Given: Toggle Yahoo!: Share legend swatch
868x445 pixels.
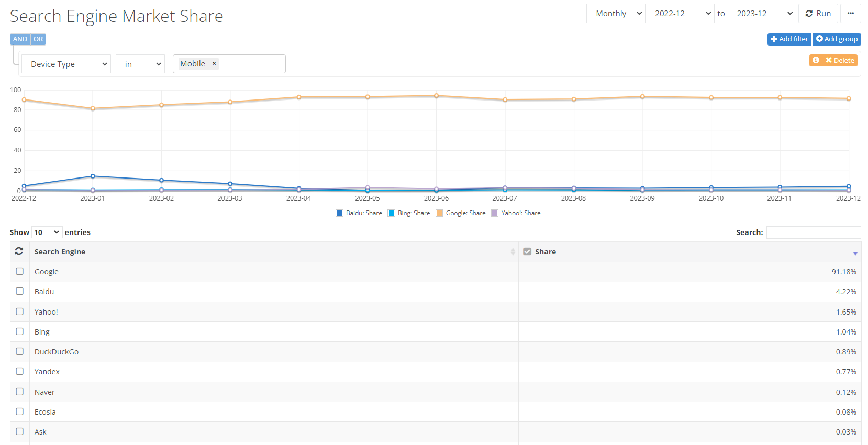Looking at the screenshot, I should tap(495, 213).
